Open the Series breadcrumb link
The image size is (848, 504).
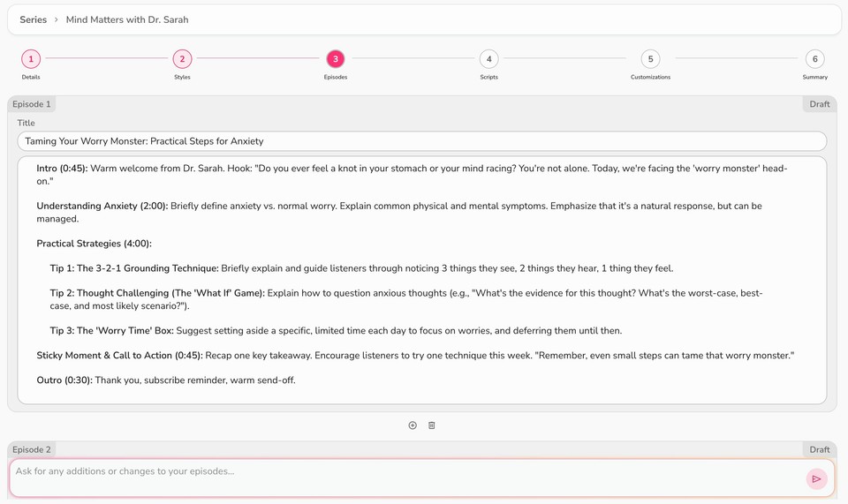click(x=34, y=19)
